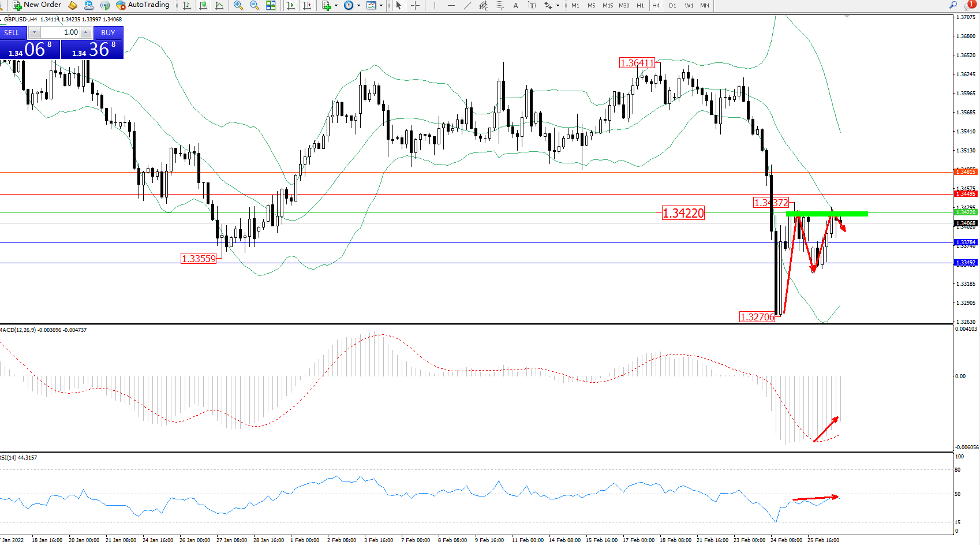Tile chart windows icon

tap(271, 5)
